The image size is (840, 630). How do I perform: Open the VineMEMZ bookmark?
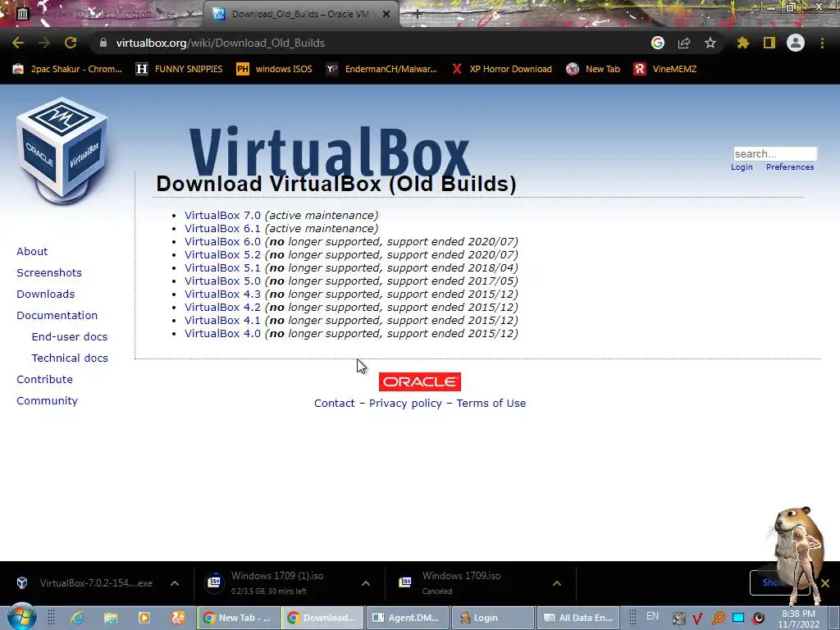click(665, 69)
